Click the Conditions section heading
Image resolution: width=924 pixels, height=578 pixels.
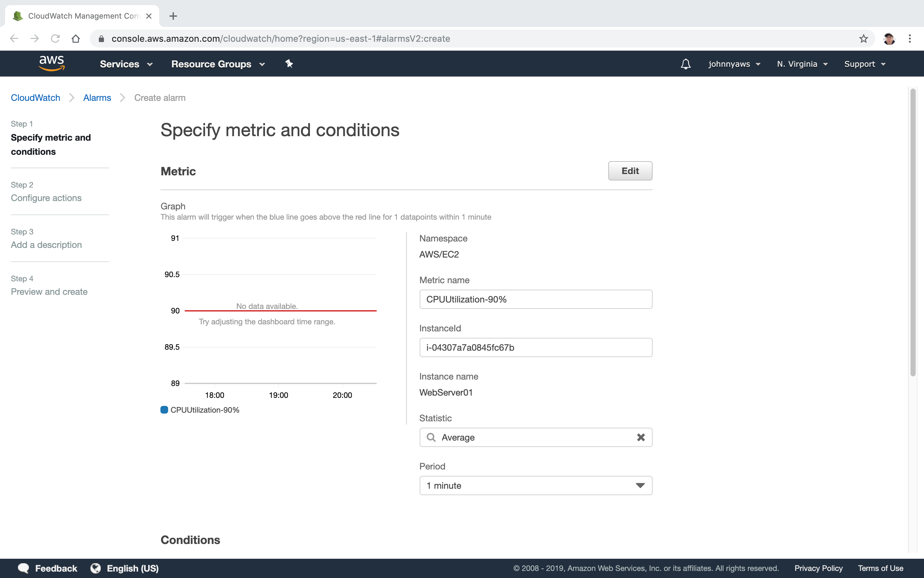click(190, 540)
